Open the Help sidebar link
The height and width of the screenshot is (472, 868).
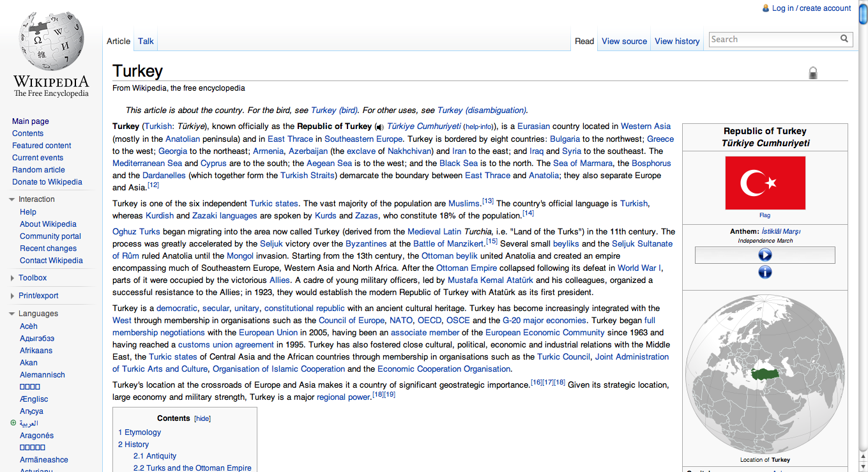tap(28, 212)
